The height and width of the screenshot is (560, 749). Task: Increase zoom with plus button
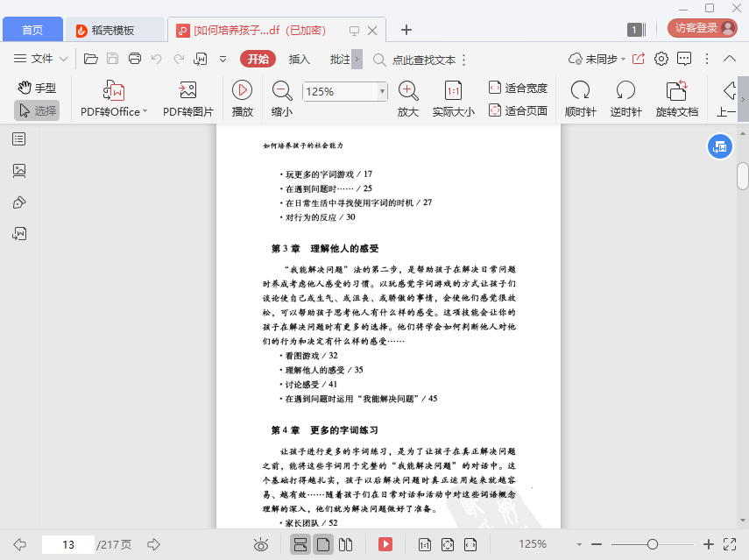coord(709,544)
